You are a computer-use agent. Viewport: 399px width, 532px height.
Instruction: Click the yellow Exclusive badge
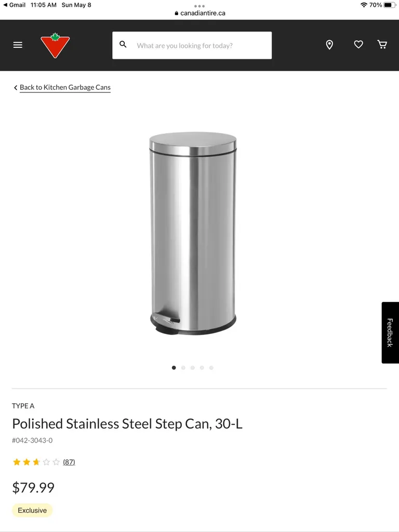coord(32,510)
